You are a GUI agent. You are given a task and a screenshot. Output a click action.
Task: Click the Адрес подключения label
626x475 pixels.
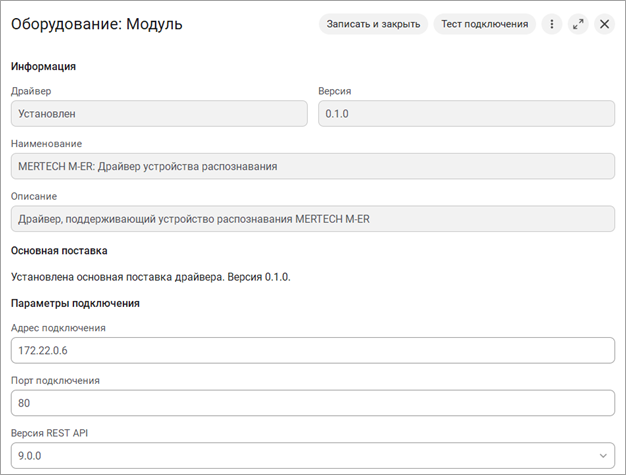pyautogui.click(x=58, y=328)
